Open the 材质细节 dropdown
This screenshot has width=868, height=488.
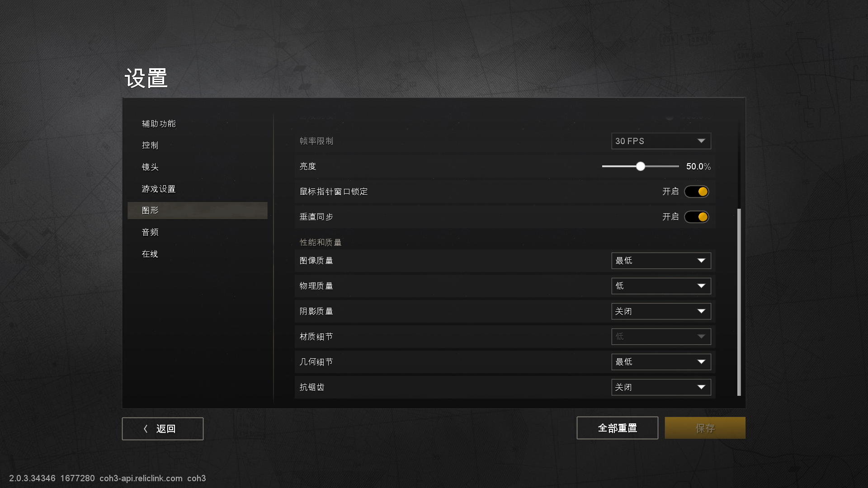click(x=661, y=337)
